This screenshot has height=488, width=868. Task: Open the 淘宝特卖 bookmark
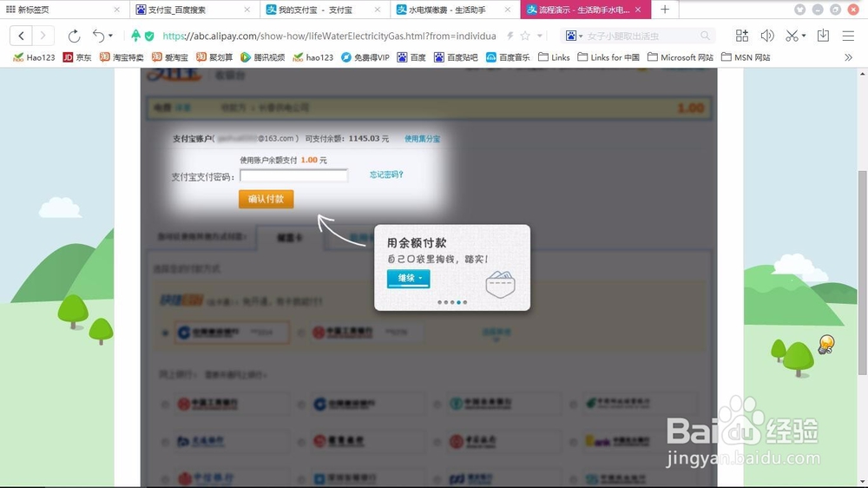pyautogui.click(x=122, y=57)
